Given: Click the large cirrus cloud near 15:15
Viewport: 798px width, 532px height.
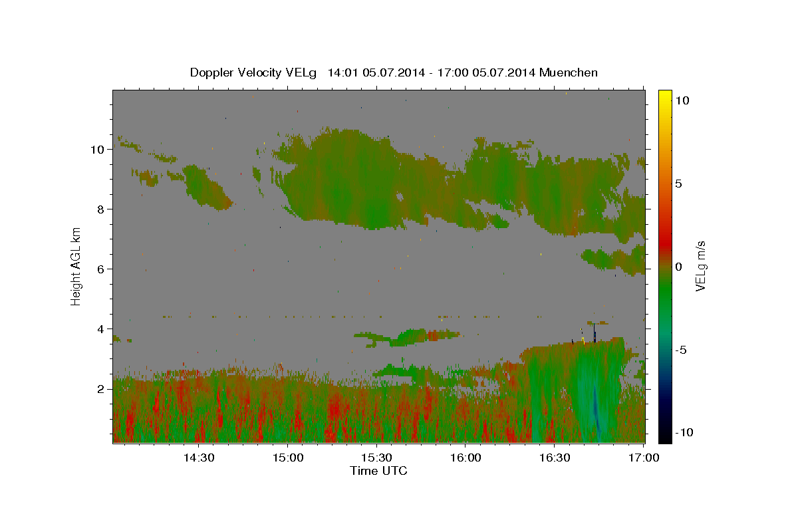Looking at the screenshot, I should pos(352,180).
